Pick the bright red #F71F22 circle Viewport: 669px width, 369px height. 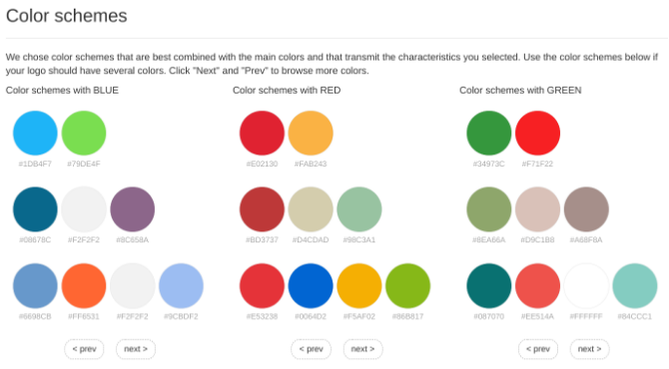pos(538,133)
